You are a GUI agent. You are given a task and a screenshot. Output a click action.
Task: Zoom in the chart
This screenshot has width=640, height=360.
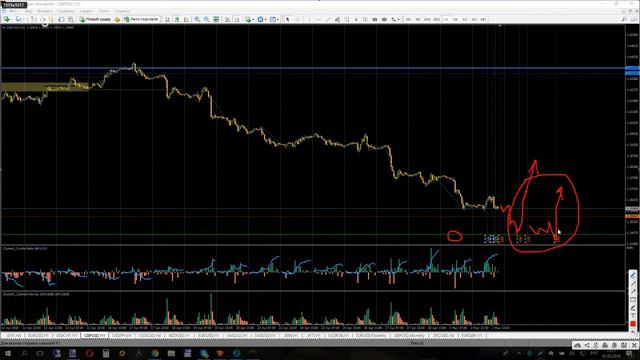(x=197, y=19)
